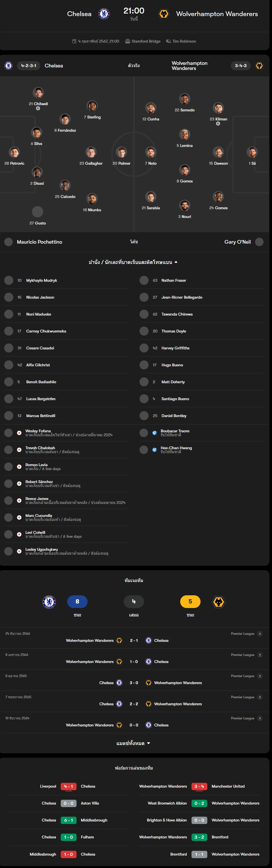Expand all head-to-head matches list
The image size is (272, 868).
coord(133,743)
